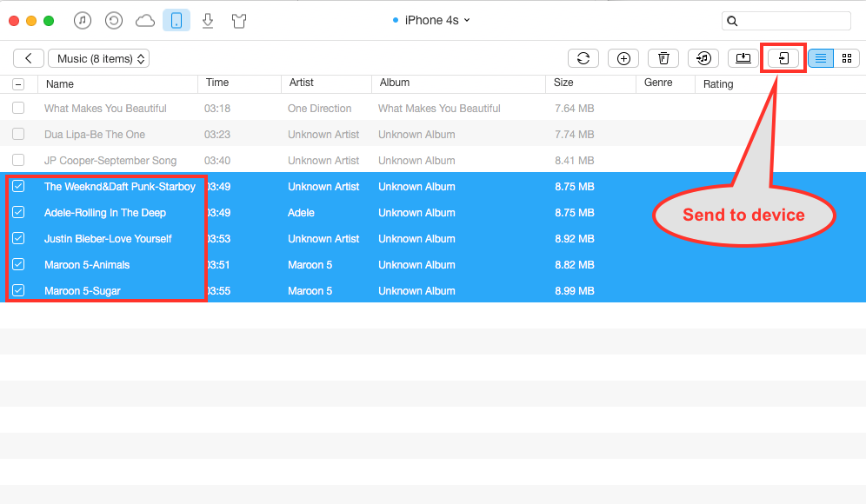866x504 pixels.
Task: Click the 03:23 time cell
Action: tap(217, 134)
